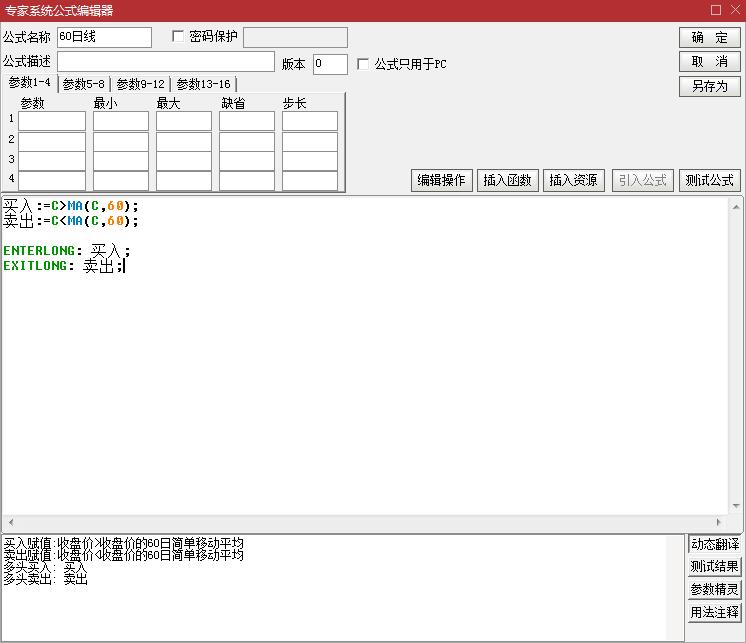Switch to the 参数5-8 tab
This screenshot has width=746, height=643.
point(83,84)
